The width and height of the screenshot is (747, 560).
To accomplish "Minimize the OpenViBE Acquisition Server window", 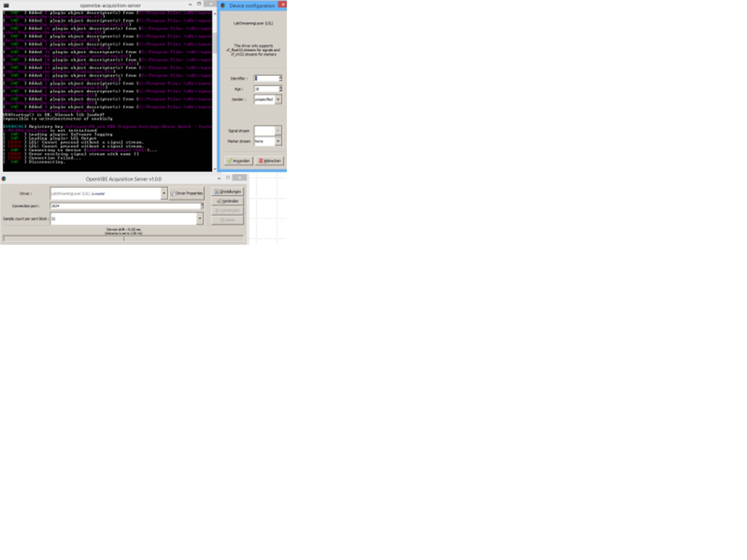I will [219, 178].
